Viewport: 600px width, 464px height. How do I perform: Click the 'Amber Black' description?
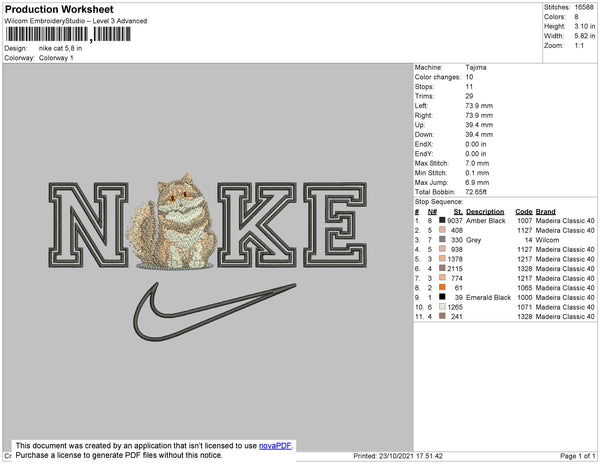pyautogui.click(x=486, y=221)
